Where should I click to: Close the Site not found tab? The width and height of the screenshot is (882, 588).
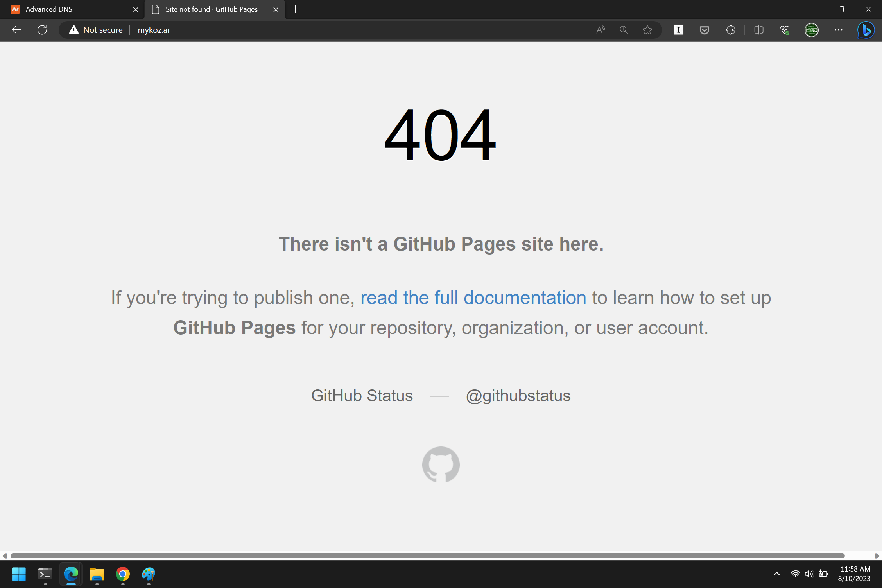276,9
